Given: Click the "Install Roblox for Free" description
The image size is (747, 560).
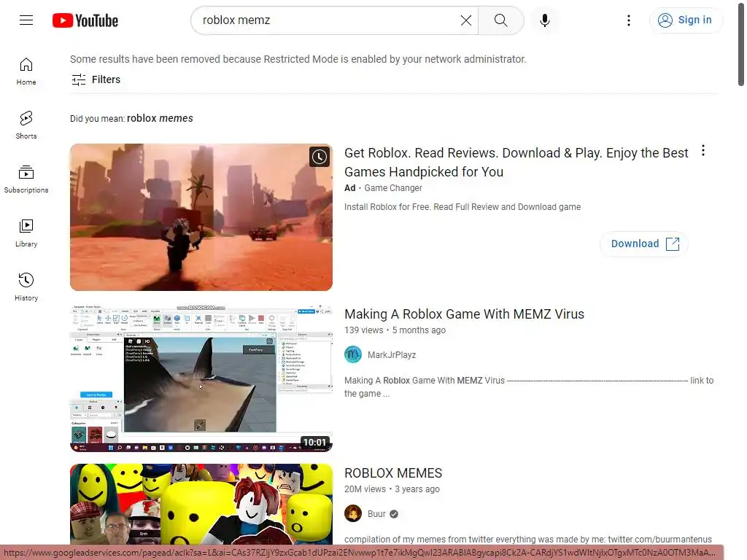Looking at the screenshot, I should coord(462,207).
